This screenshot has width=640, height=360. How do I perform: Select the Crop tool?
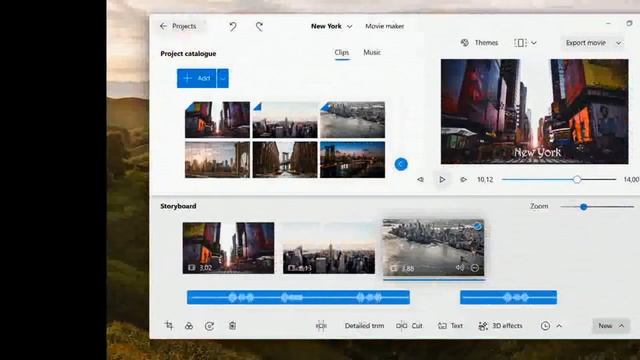pyautogui.click(x=169, y=325)
